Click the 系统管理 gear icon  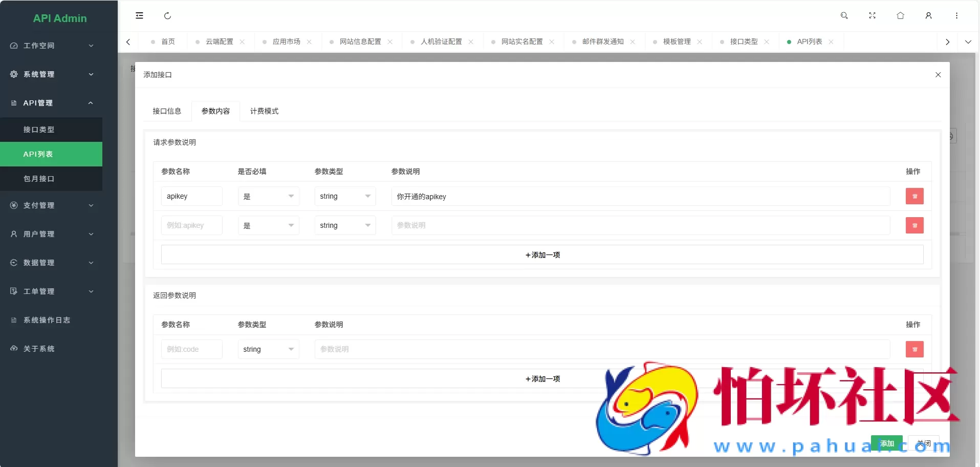tap(13, 74)
